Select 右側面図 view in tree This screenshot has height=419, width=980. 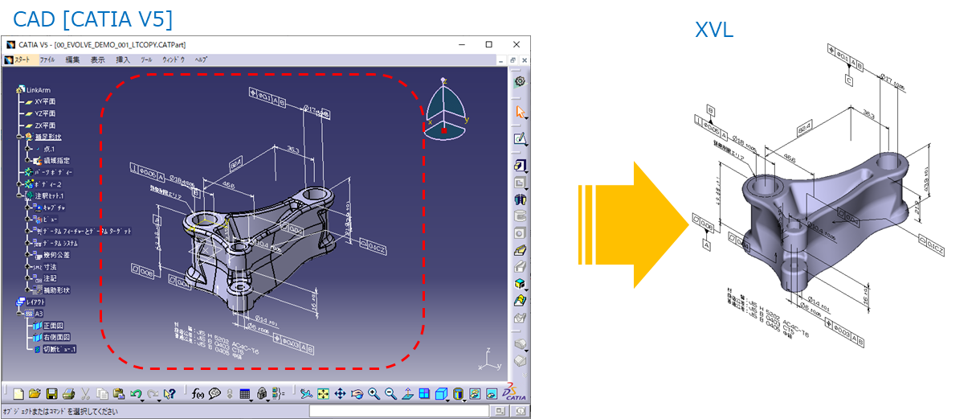51,338
